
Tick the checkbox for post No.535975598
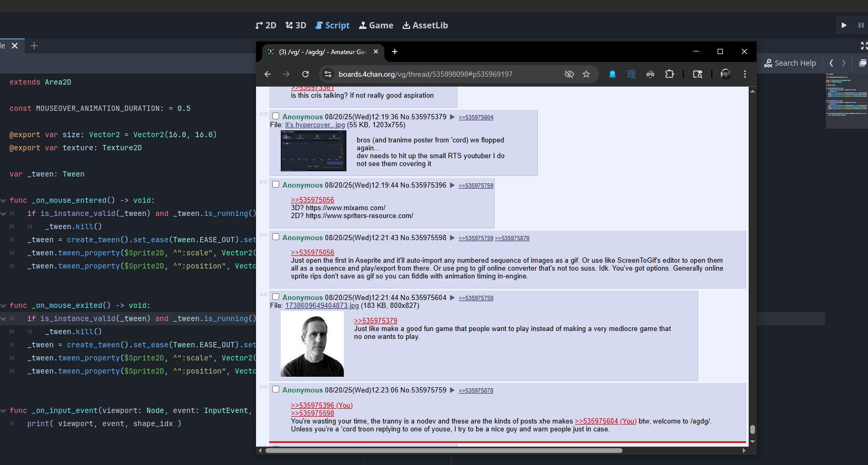275,237
